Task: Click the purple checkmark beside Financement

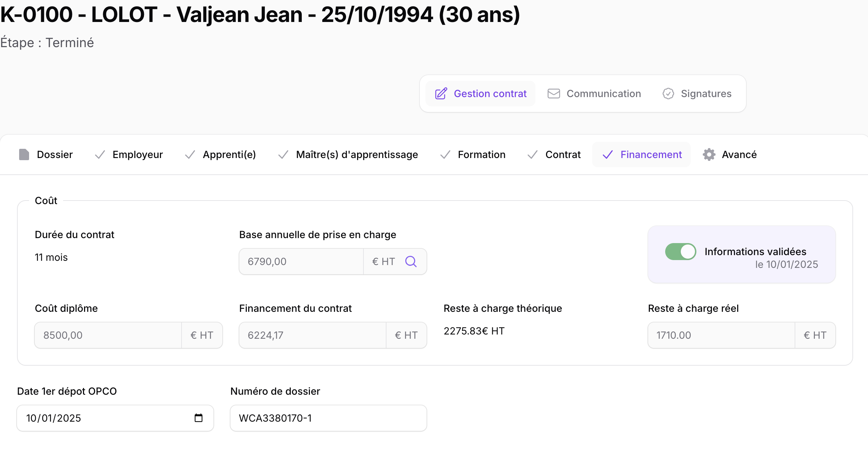Action: [607, 154]
